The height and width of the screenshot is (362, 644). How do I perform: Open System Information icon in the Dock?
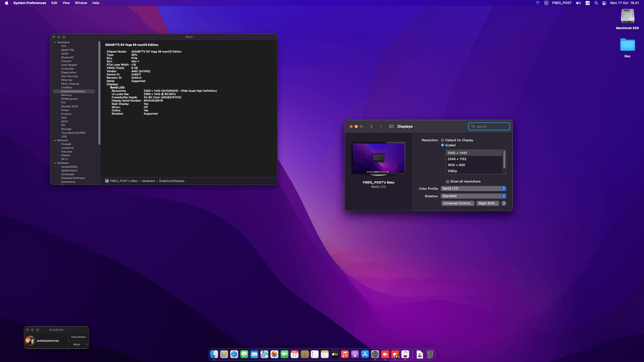405,354
